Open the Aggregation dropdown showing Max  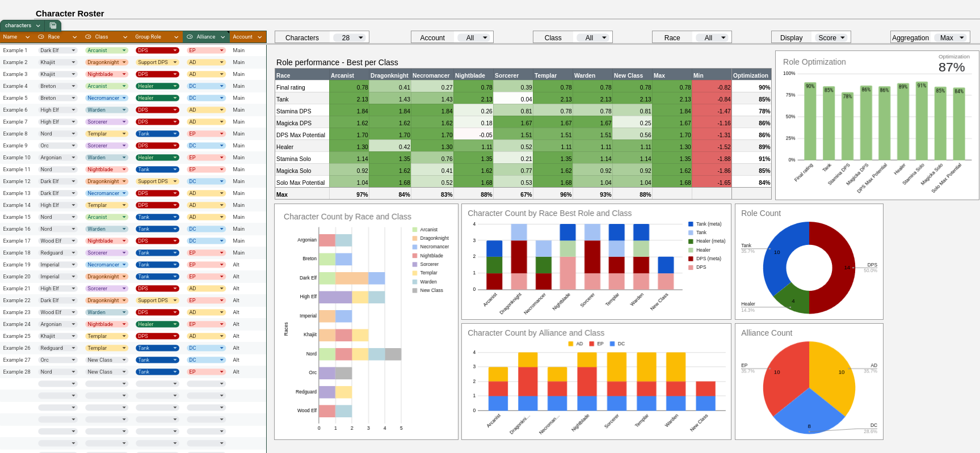[x=951, y=37]
